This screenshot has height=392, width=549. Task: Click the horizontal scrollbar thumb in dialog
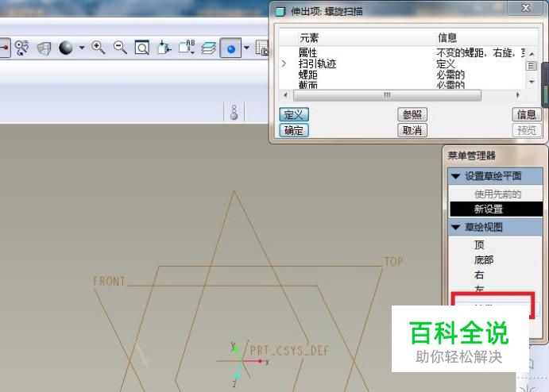(387, 95)
